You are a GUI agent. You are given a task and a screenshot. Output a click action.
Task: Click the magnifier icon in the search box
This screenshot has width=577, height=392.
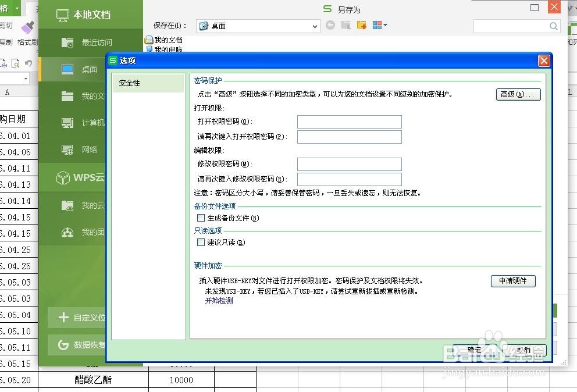553,26
